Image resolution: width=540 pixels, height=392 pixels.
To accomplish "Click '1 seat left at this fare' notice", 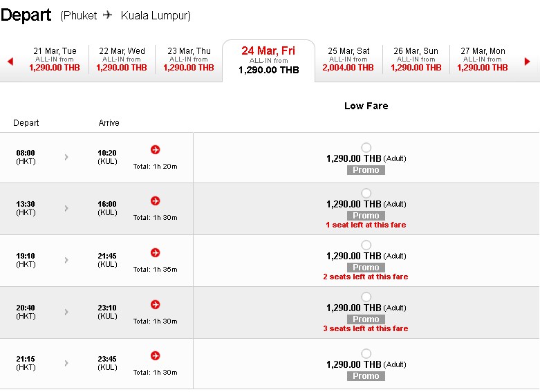I will 366,225.
